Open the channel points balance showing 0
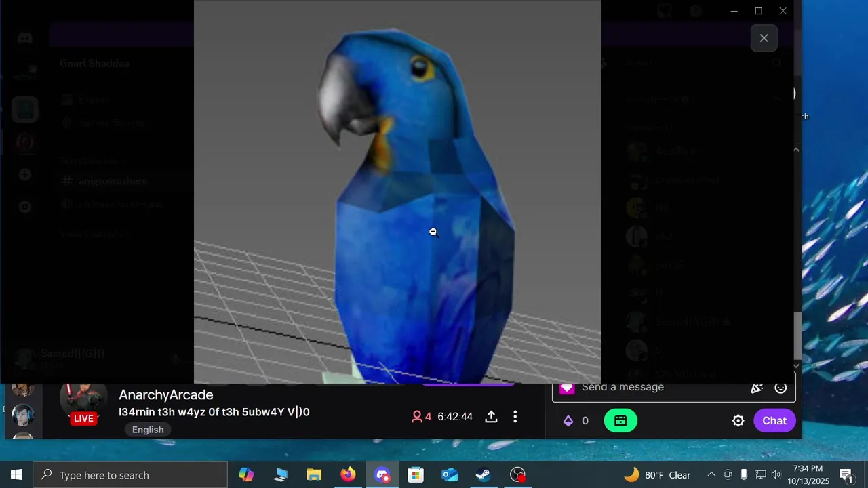Image resolution: width=868 pixels, height=488 pixels. (x=576, y=421)
